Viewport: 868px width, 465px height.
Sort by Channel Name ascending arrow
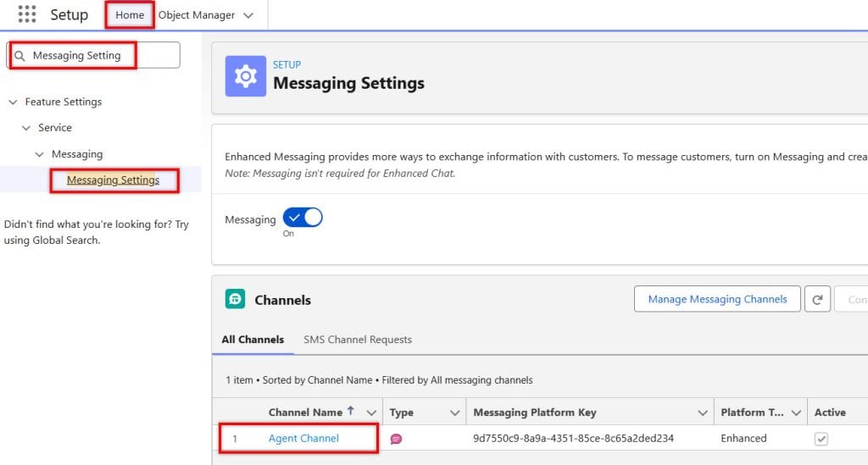350,411
